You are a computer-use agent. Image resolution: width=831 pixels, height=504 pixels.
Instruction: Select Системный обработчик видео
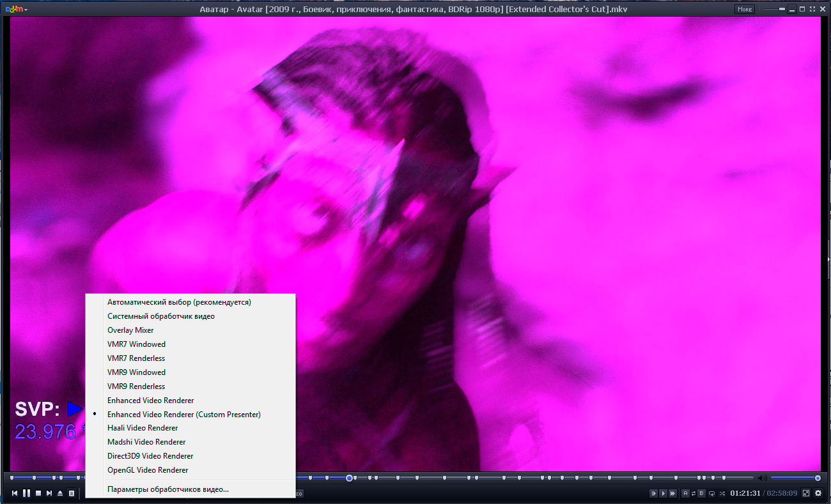(190, 316)
